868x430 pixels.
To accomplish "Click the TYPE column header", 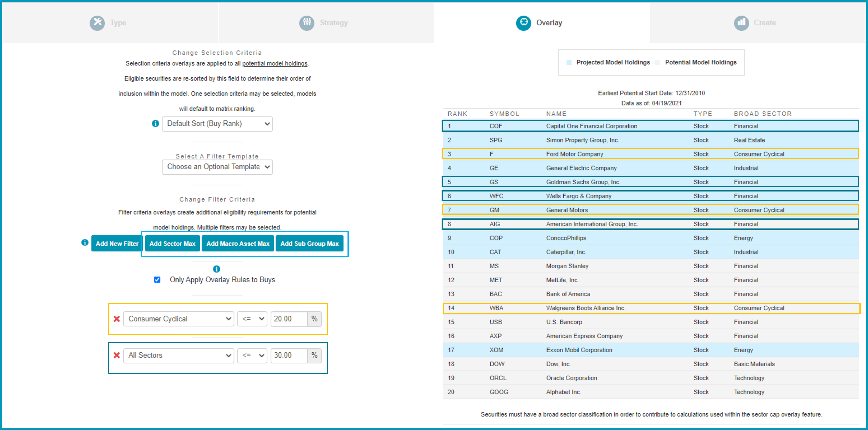I will [703, 114].
